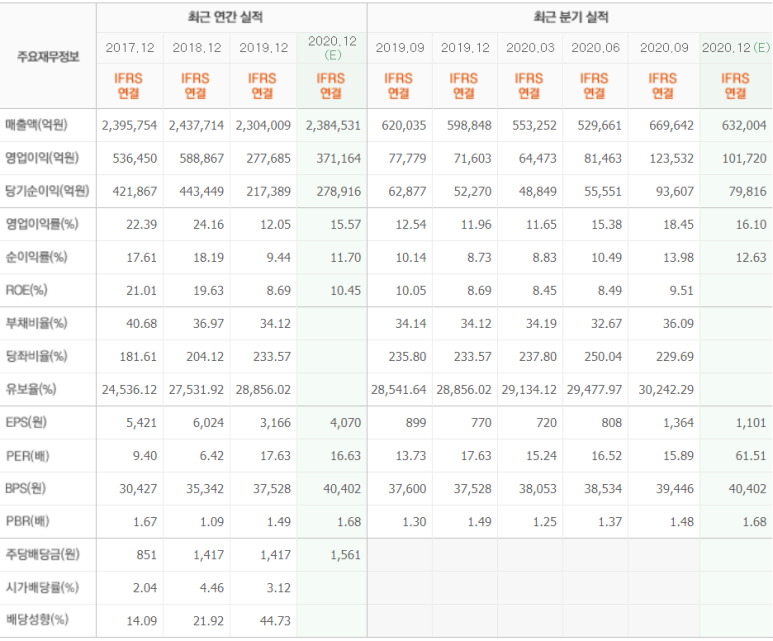773x641 pixels.
Task: Click the 영업이익(억원) row label
Action: [x=42, y=158]
